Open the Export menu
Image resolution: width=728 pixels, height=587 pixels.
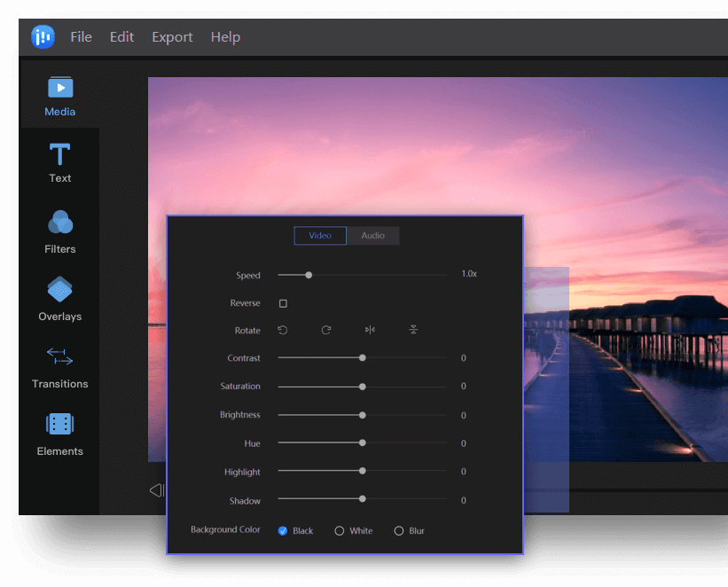172,37
